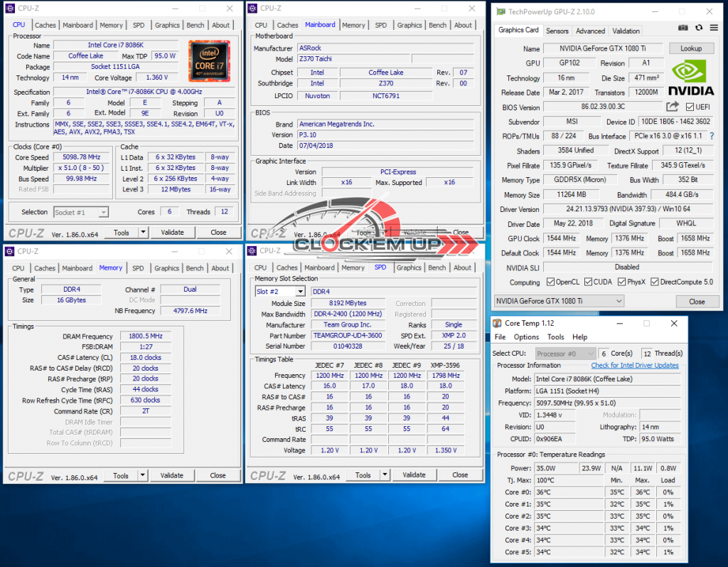Click the Bus Interface question mark icon
This screenshot has width=728, height=567.
712,136
